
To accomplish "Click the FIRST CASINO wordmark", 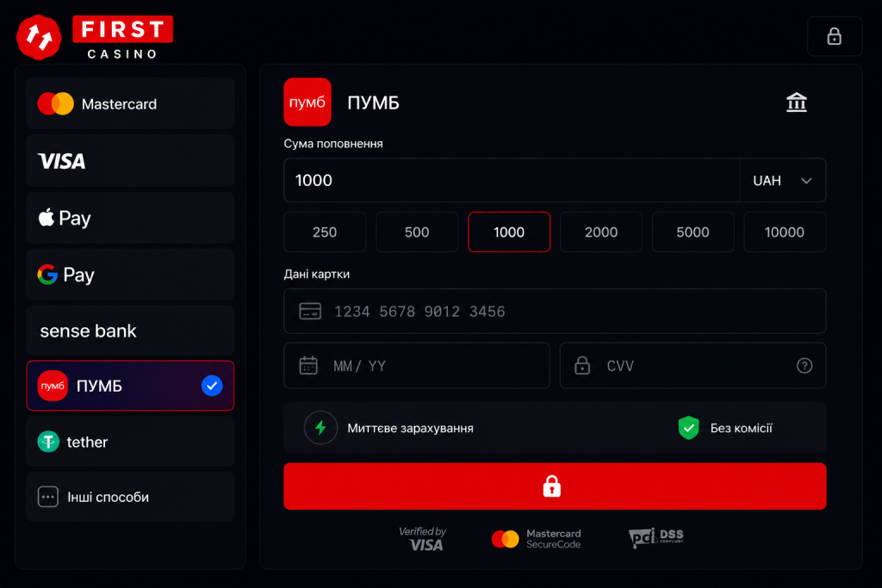I will [122, 37].
